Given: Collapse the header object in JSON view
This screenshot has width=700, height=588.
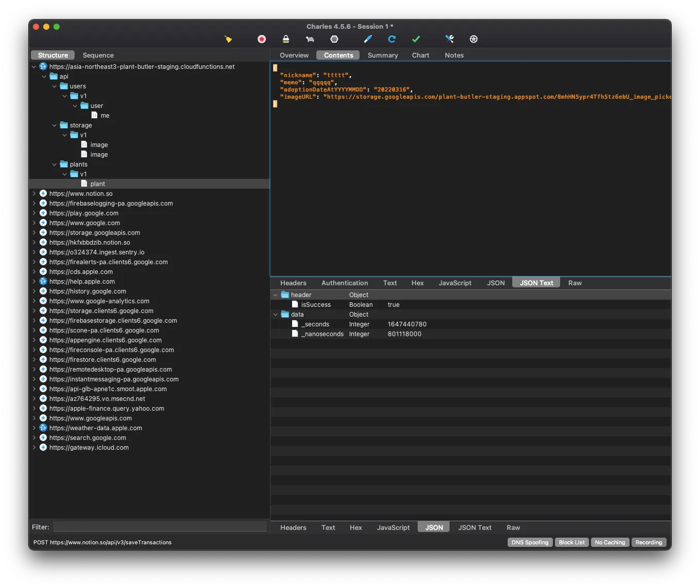Looking at the screenshot, I should [x=276, y=295].
